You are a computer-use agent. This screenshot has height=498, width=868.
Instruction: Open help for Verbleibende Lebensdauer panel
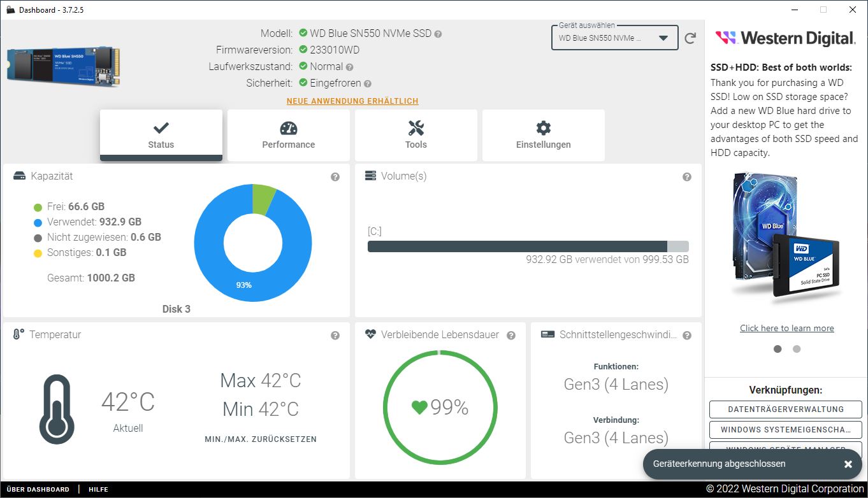pos(511,336)
